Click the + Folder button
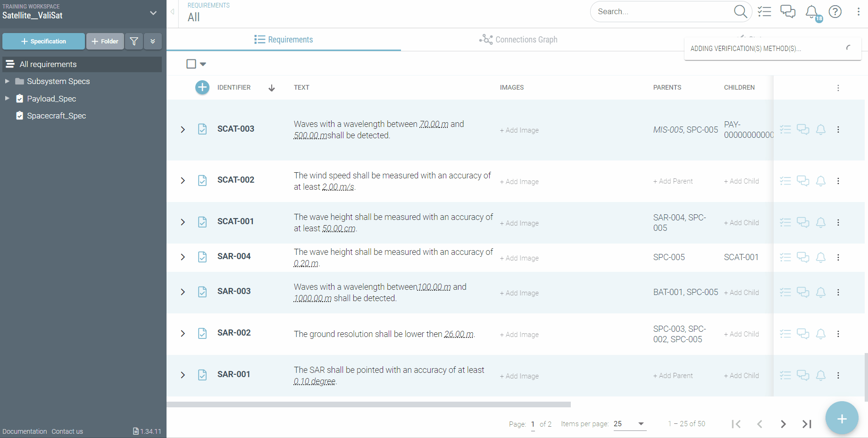The image size is (868, 438). click(x=105, y=42)
